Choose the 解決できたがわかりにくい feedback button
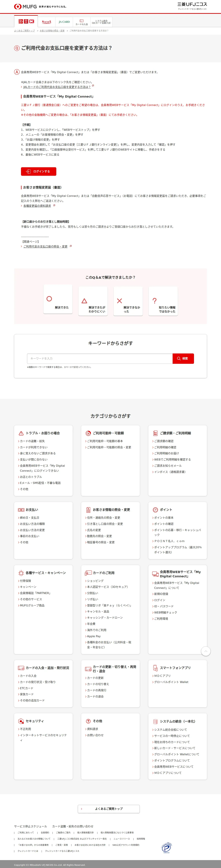221x868 pixels. click(x=93, y=301)
